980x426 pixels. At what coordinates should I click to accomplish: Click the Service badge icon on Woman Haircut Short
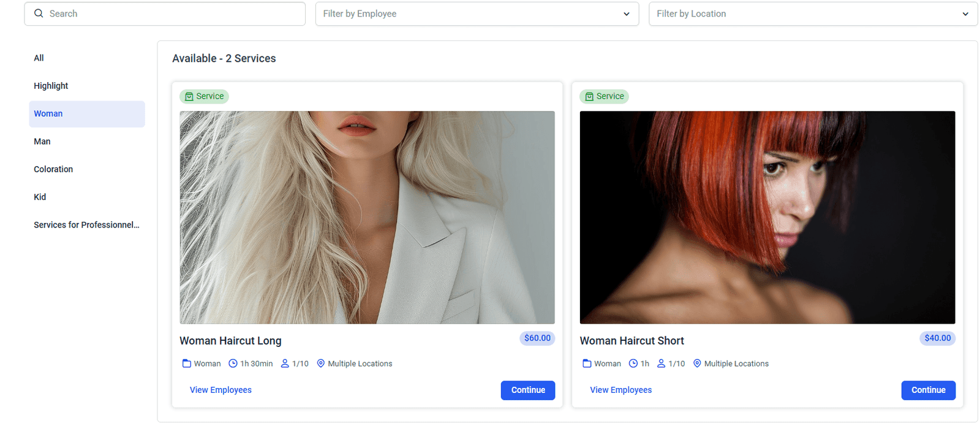(589, 96)
